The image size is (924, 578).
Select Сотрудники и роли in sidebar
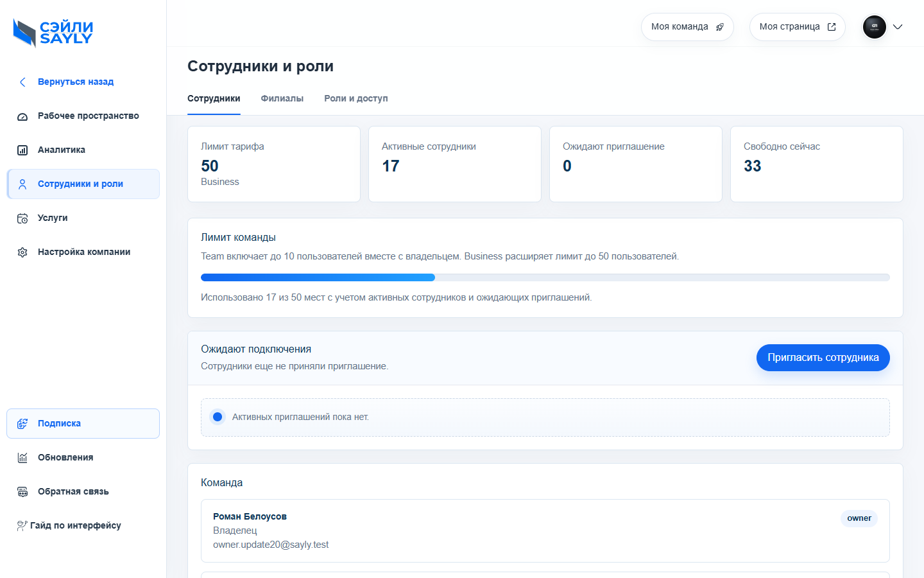(83, 184)
